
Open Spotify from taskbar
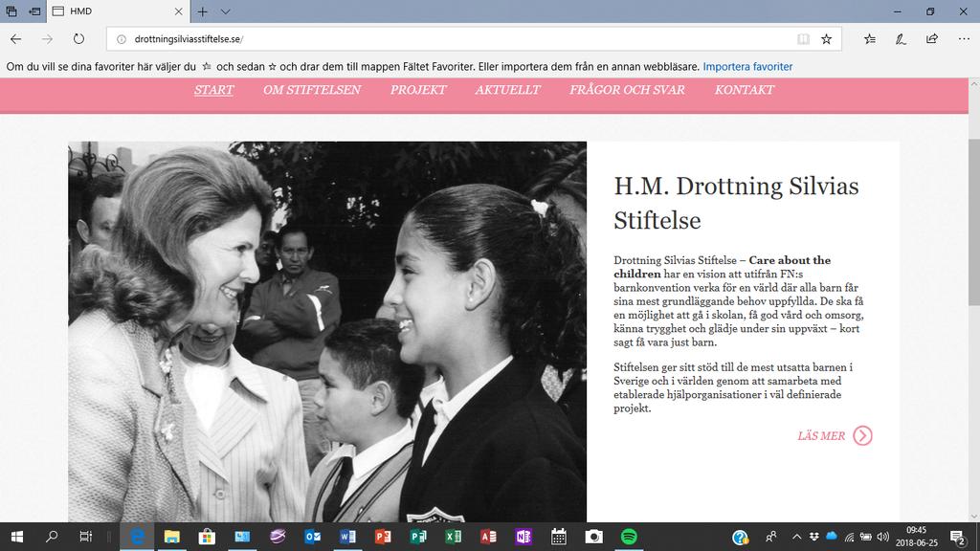629,537
